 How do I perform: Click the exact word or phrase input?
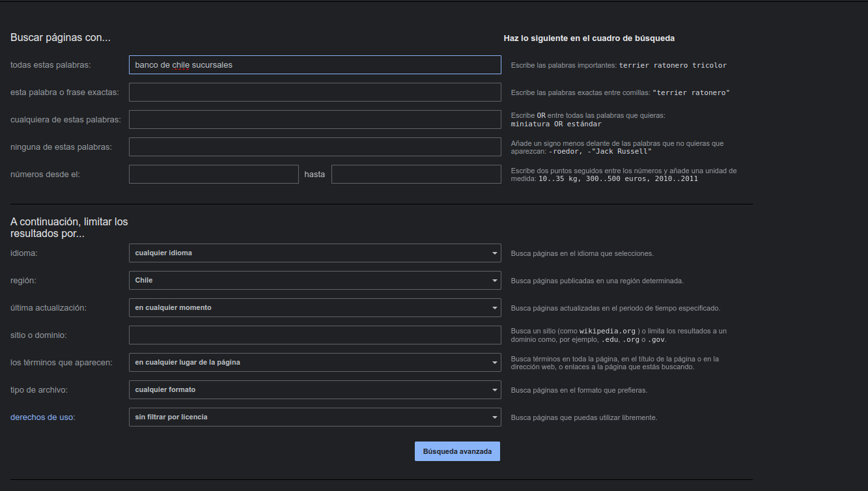coord(315,92)
